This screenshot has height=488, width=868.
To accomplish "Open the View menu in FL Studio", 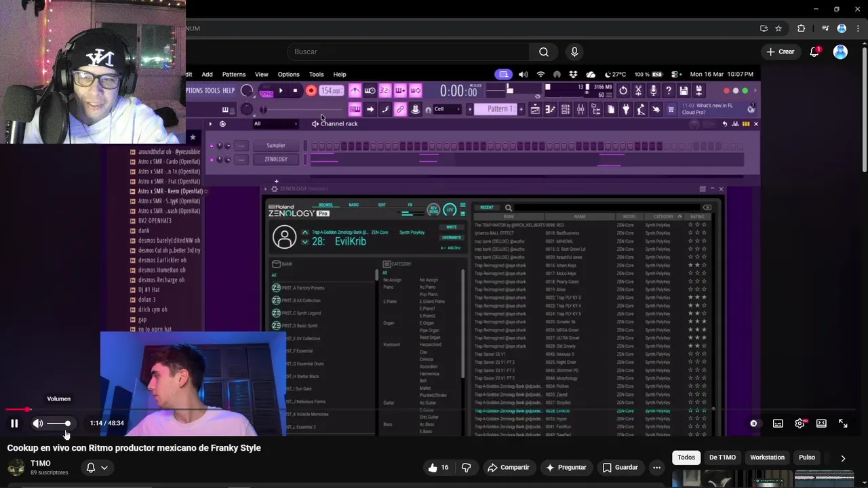I will coord(261,75).
